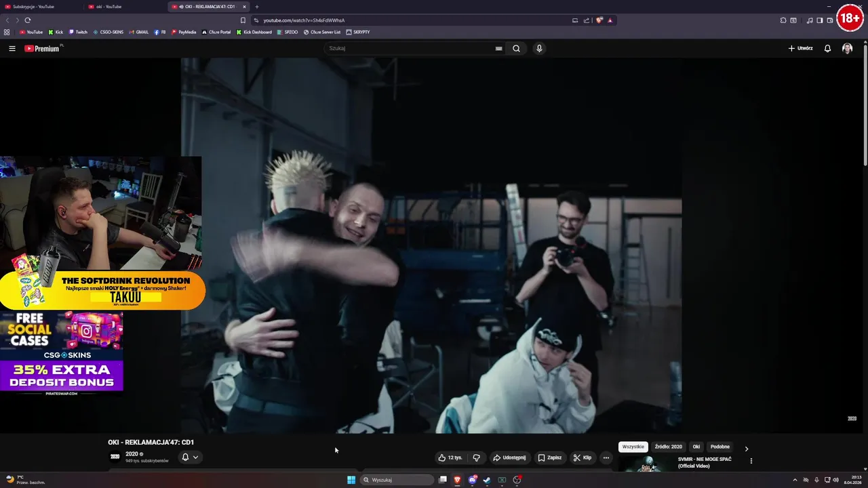Image resolution: width=868 pixels, height=488 pixels.
Task: Dislike the video
Action: pyautogui.click(x=476, y=457)
